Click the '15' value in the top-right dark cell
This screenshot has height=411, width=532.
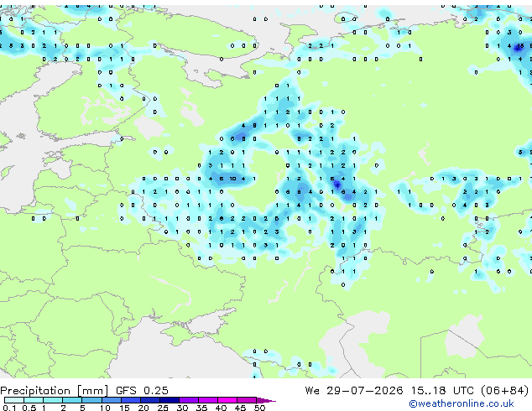520,46
